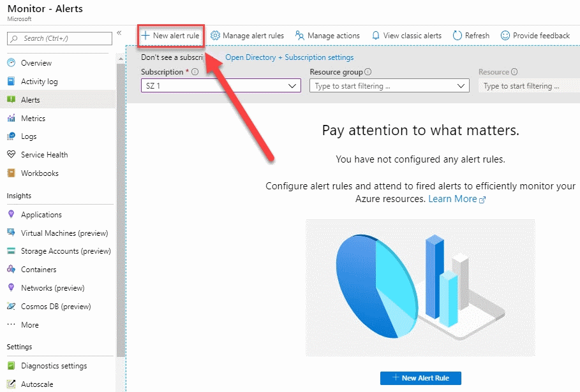Click the Diagnostics settings green icon

[11, 365]
